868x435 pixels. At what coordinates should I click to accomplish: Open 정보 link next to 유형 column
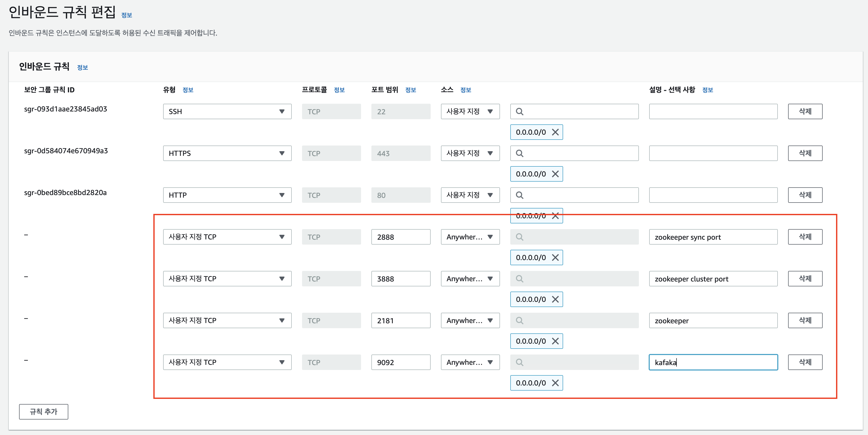pos(188,90)
